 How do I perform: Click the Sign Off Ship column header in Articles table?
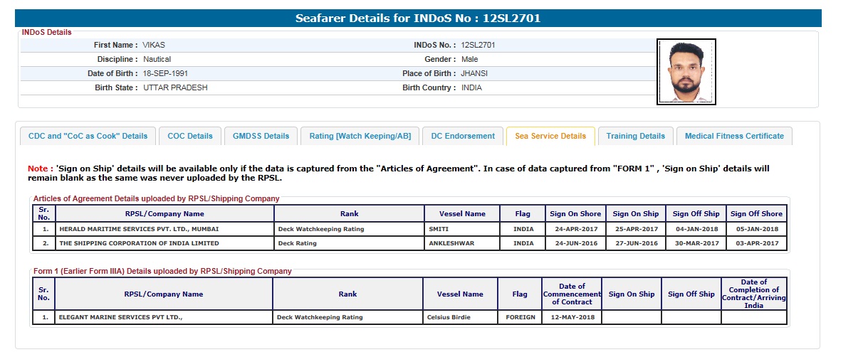(x=696, y=213)
